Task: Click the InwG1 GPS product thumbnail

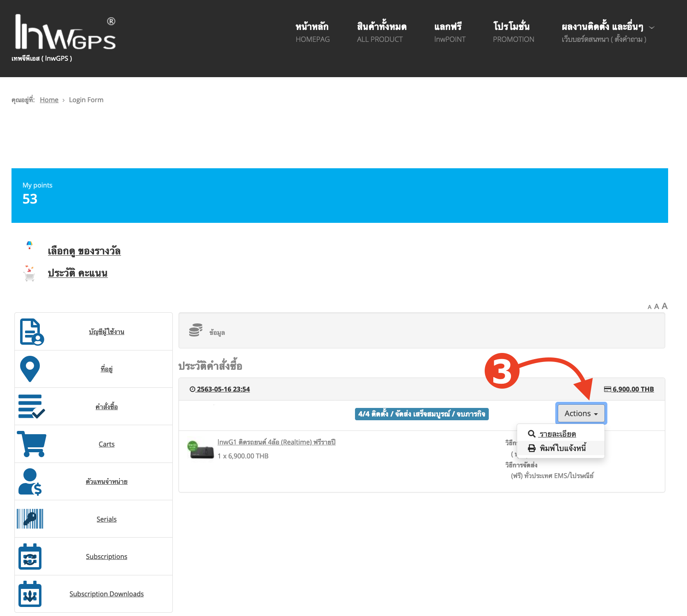Action: point(201,450)
